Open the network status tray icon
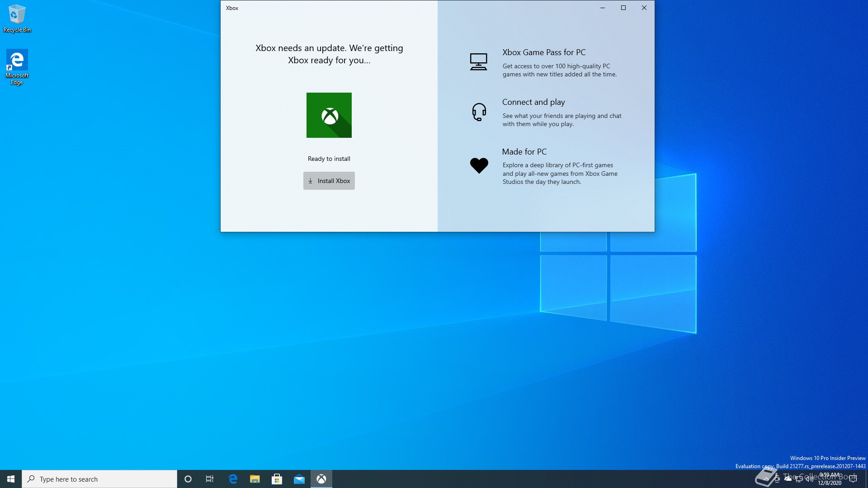The image size is (868, 488). click(799, 479)
